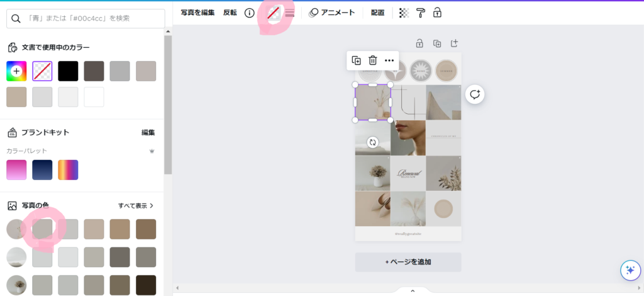644x296 pixels.
Task: Select the copy style paint roller
Action: [421, 13]
